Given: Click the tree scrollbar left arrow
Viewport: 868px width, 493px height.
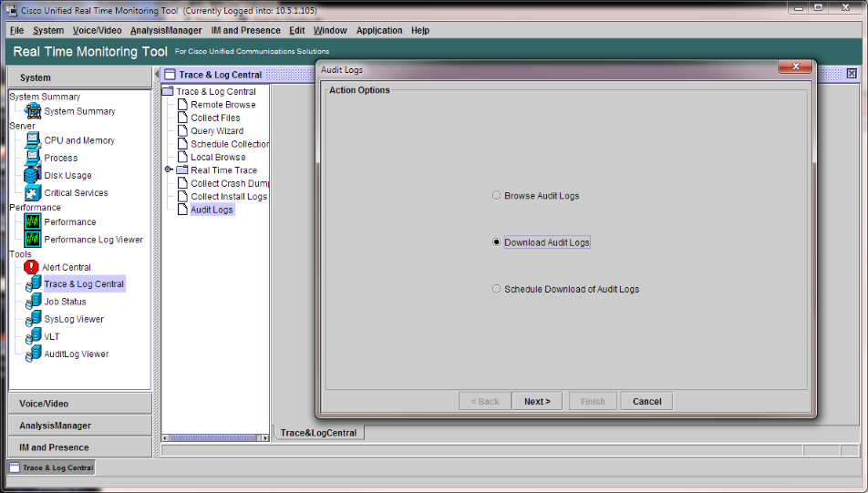Looking at the screenshot, I should pyautogui.click(x=165, y=437).
